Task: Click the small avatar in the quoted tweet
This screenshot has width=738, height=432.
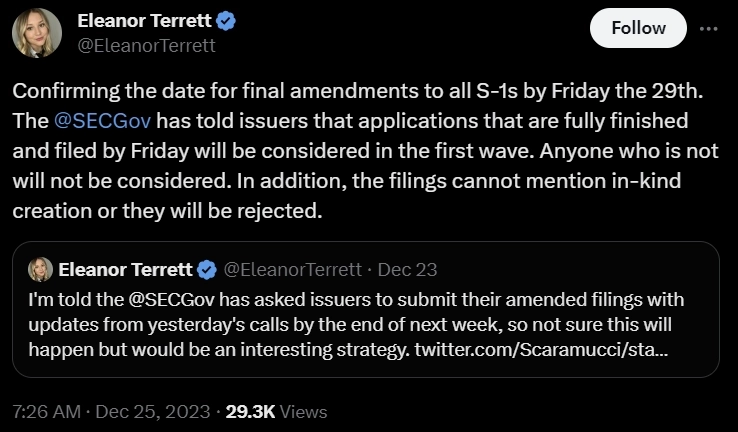Action: pos(41,270)
